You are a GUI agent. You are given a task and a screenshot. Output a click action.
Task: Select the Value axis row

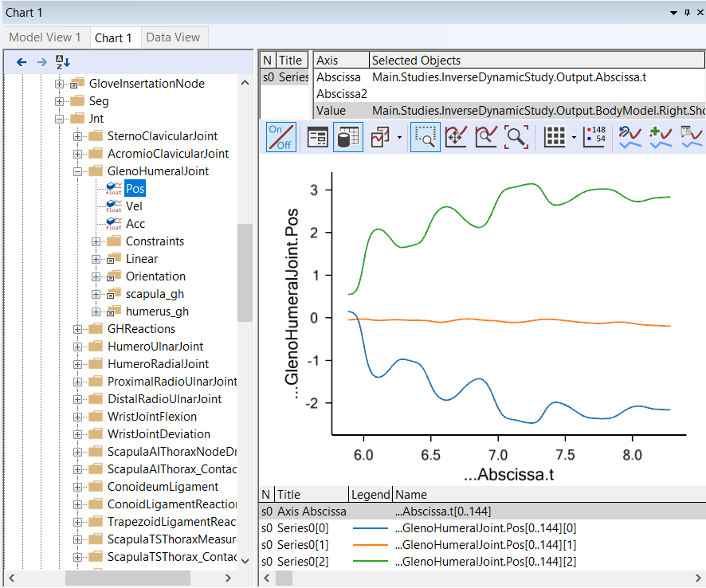coord(510,111)
